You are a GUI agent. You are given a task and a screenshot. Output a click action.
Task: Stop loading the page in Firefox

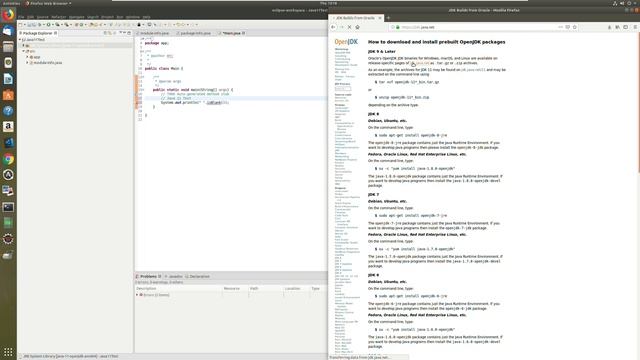click(x=349, y=27)
